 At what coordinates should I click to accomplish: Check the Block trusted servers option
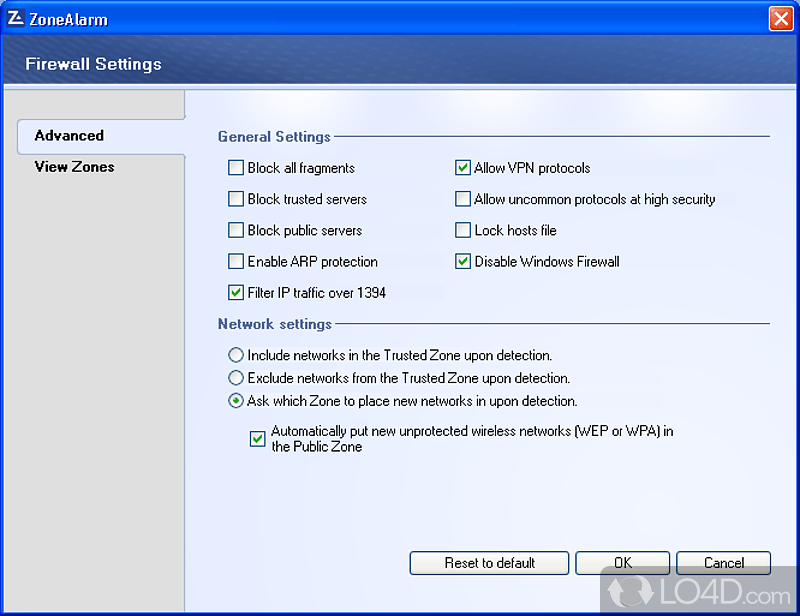[x=236, y=199]
